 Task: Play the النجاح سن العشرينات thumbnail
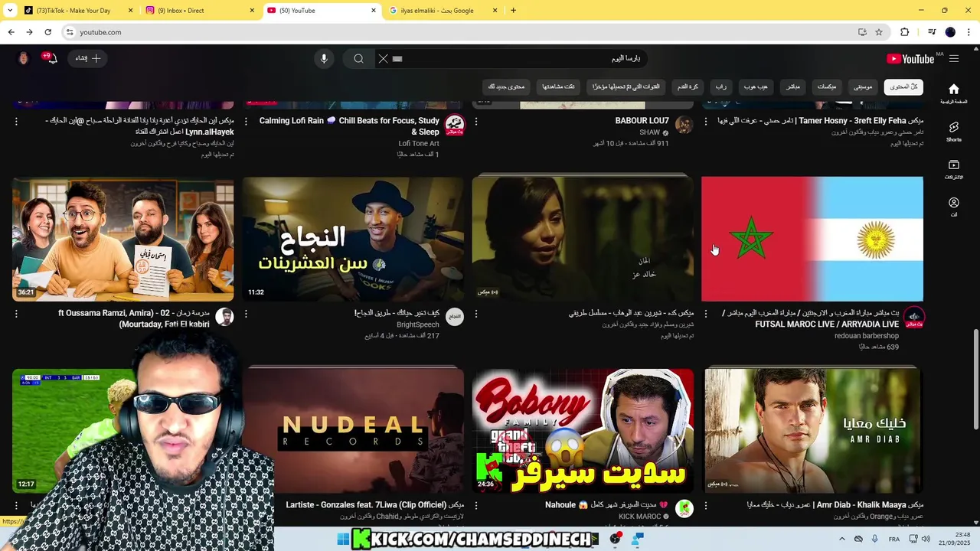(353, 239)
